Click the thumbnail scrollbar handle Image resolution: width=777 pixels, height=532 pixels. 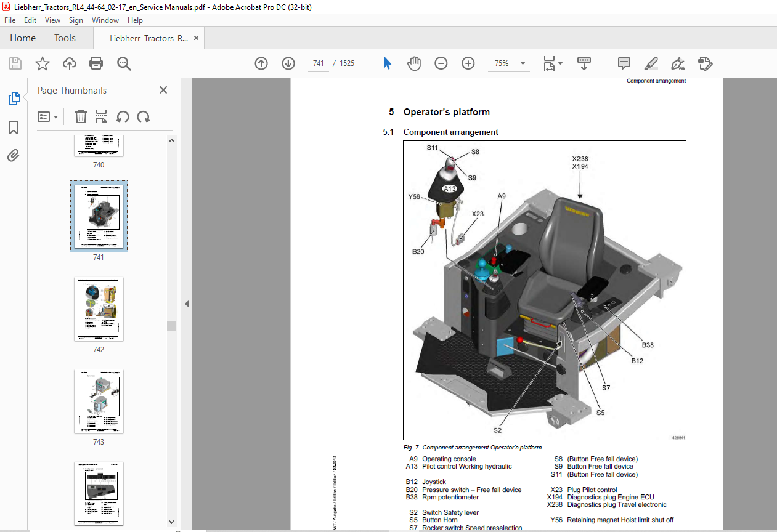click(x=171, y=326)
